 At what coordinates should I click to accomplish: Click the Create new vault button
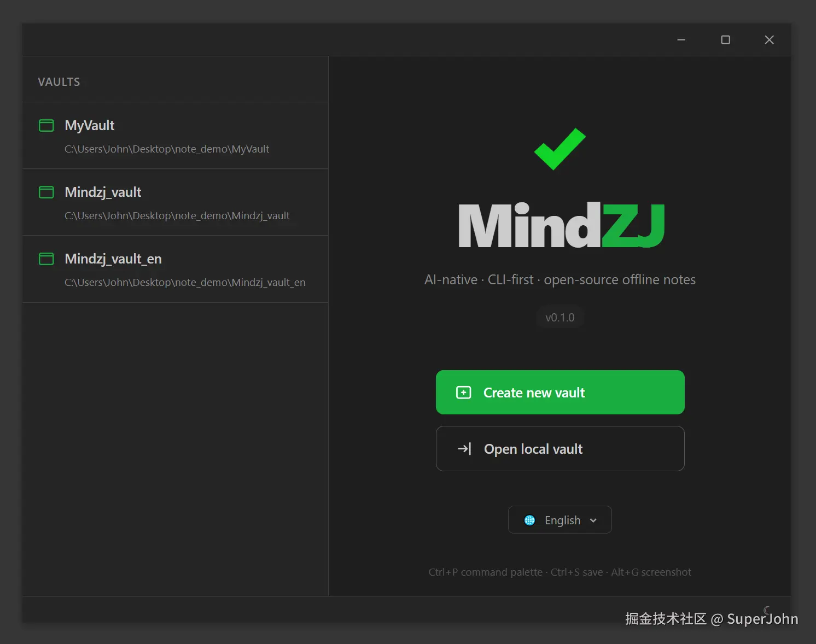pos(560,392)
